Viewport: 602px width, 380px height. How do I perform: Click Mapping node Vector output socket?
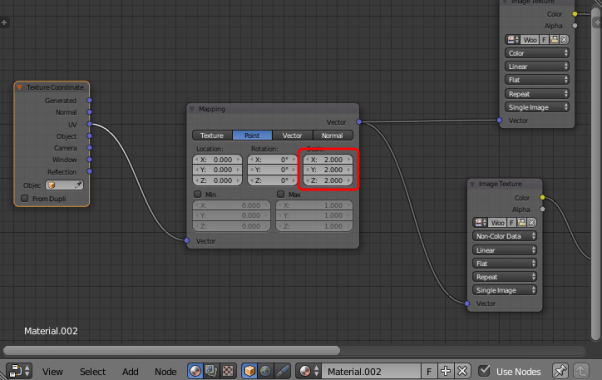click(359, 122)
